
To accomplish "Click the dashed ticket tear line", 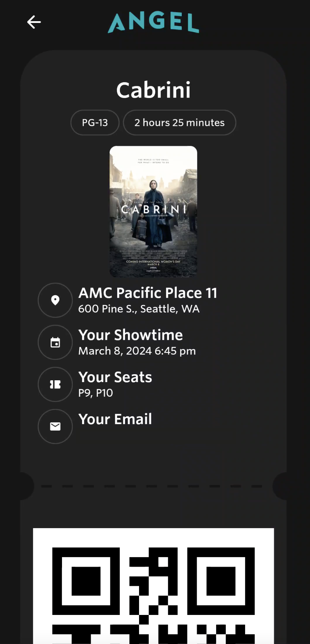I will pyautogui.click(x=152, y=486).
